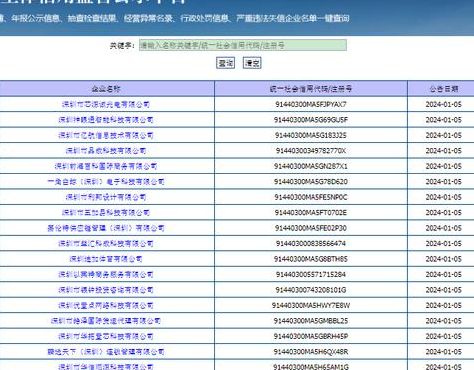Select credit code 91440300MA5G183J25
Viewport: 474px width, 370px height.
click(x=311, y=135)
